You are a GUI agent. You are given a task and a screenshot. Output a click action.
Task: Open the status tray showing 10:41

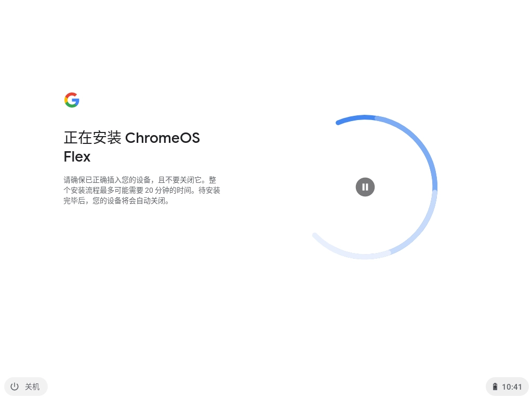tap(507, 387)
